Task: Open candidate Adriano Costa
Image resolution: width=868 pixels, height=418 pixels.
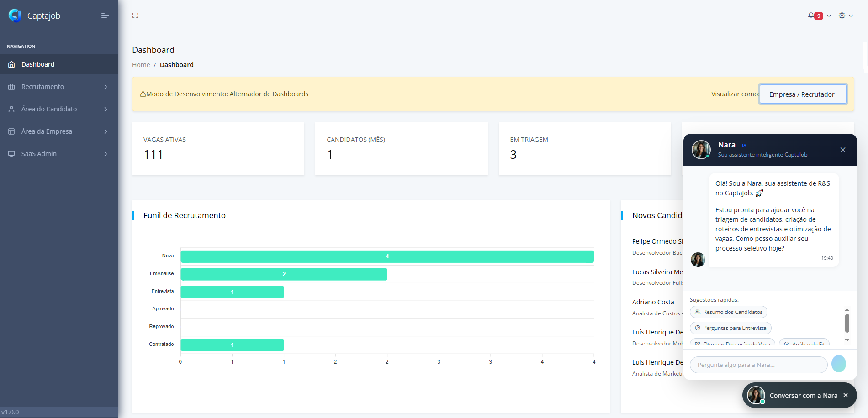Action: 653,302
